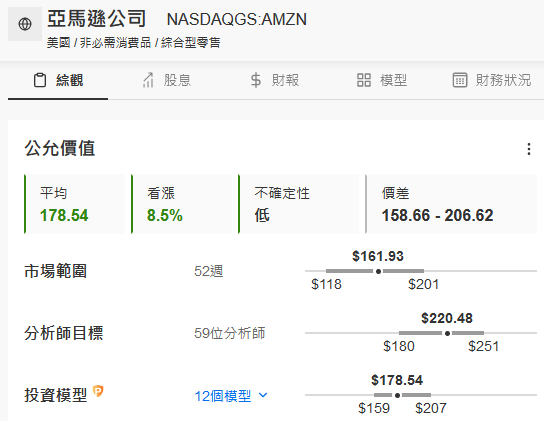
Task: Click the $180 analyst low label
Action: pyautogui.click(x=399, y=346)
